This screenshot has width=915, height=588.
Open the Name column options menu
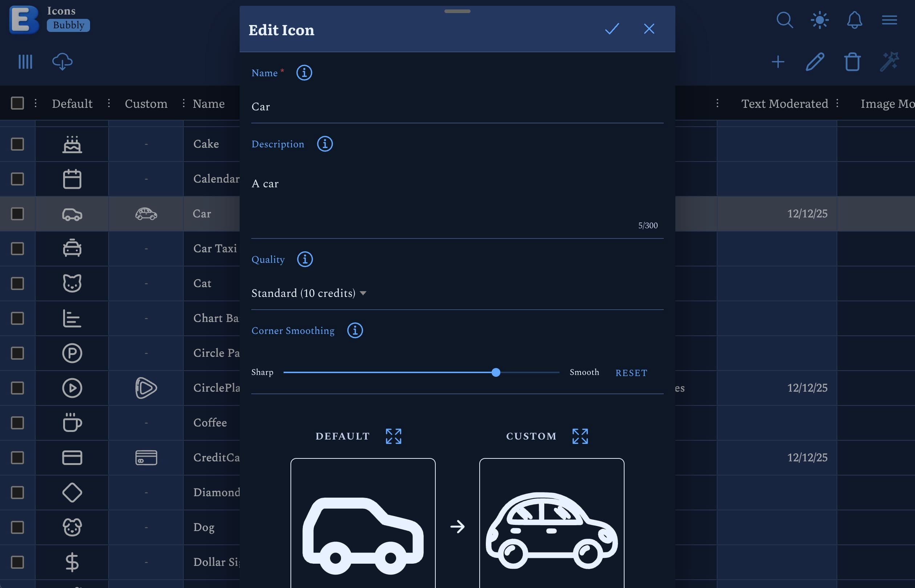(184, 103)
